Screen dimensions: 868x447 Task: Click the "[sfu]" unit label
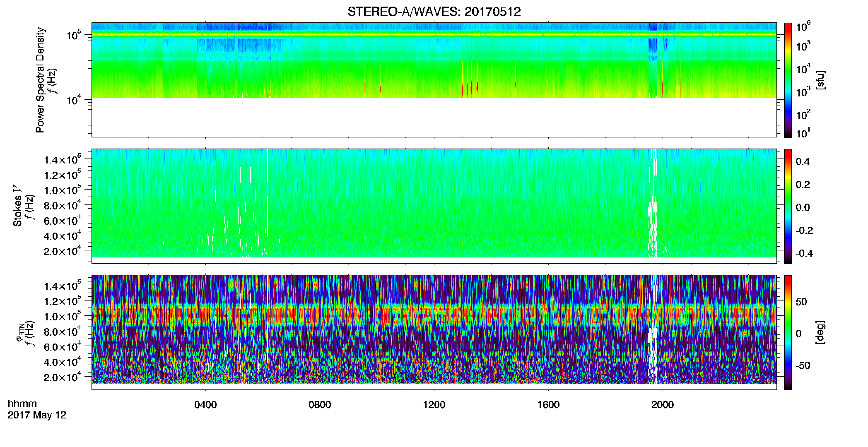820,80
